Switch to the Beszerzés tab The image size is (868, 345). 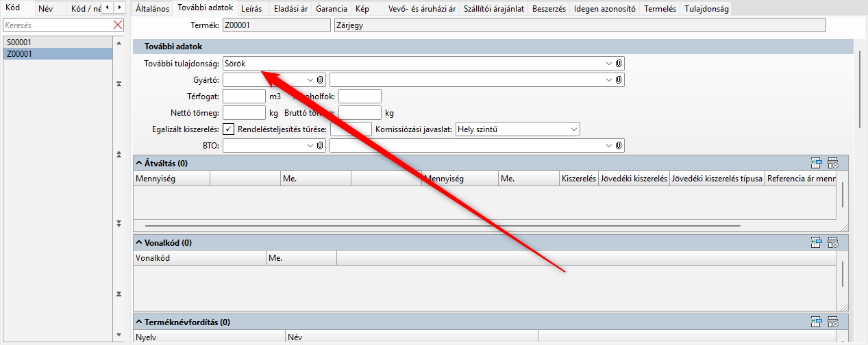[x=549, y=9]
